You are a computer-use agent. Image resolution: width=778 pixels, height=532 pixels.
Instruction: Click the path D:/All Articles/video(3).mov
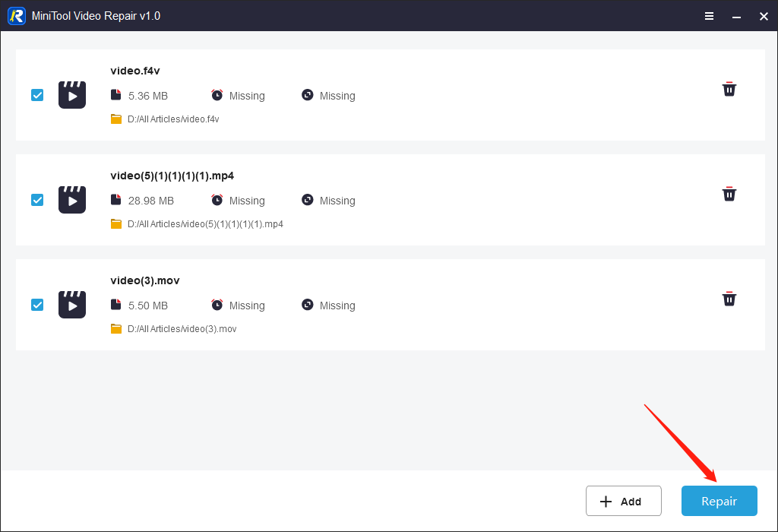(x=182, y=328)
